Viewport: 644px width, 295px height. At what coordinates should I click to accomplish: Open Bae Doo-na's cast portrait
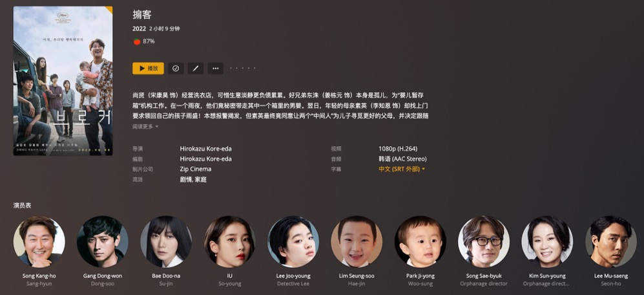click(166, 241)
